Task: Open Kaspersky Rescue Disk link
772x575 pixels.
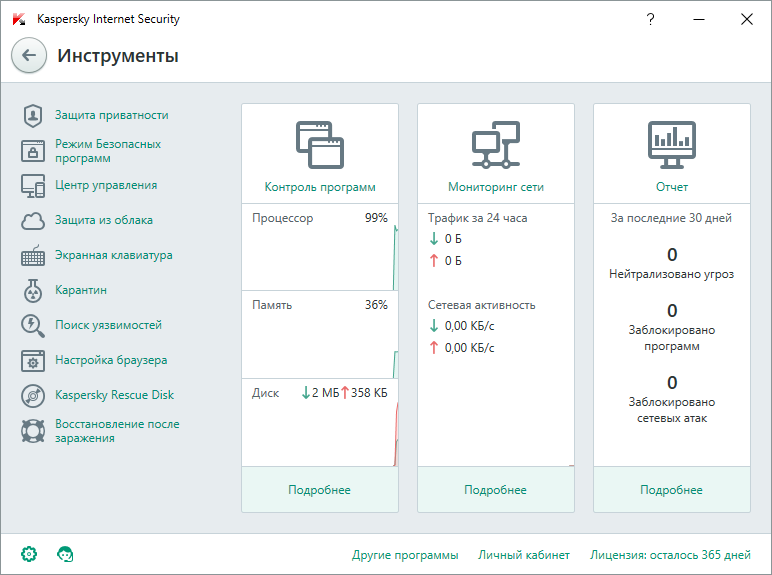Action: click(115, 395)
